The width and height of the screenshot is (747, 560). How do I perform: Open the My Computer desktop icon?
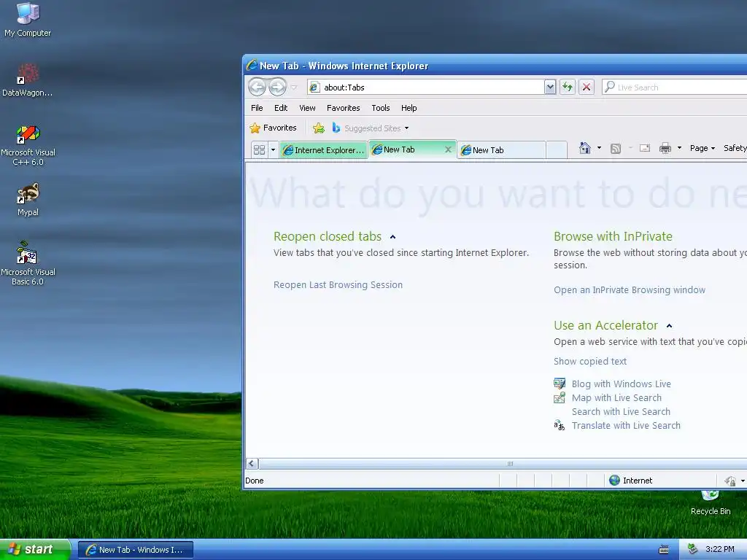click(28, 19)
